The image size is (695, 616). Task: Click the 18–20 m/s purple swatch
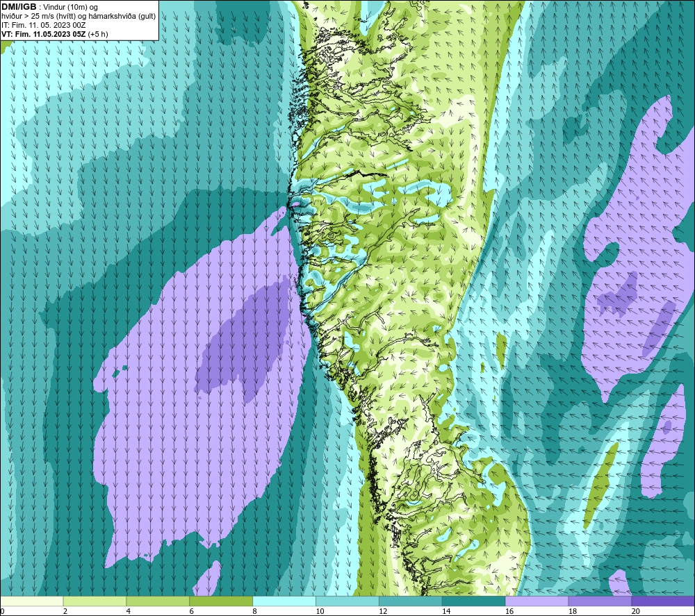tap(600, 601)
